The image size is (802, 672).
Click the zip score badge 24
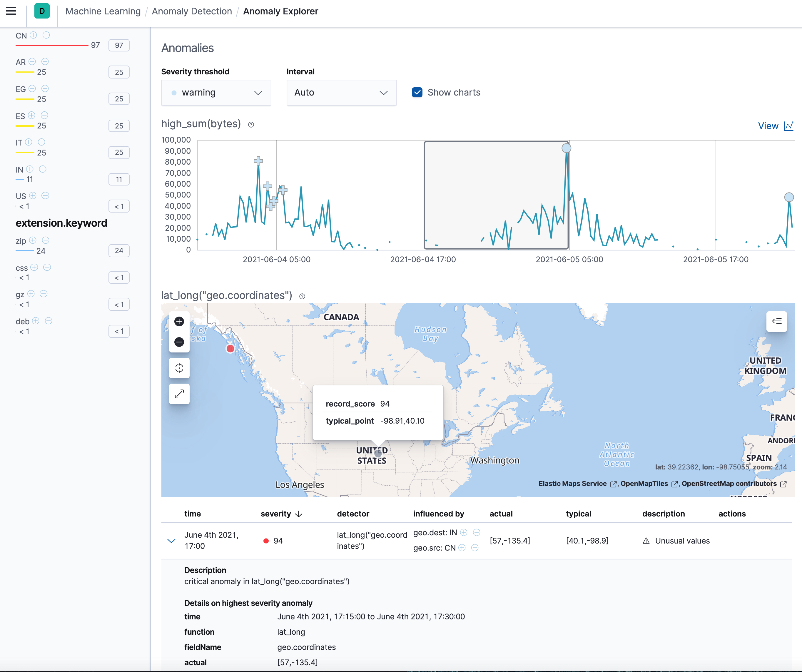[119, 250]
